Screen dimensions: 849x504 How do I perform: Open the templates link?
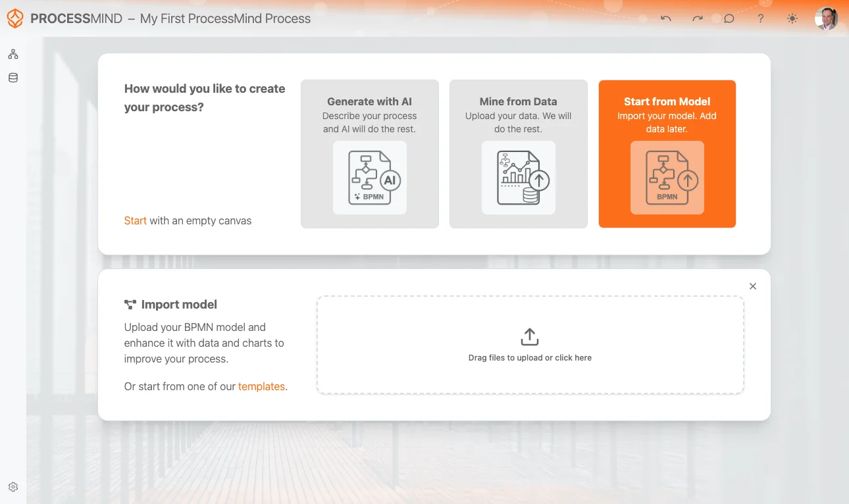coord(261,386)
